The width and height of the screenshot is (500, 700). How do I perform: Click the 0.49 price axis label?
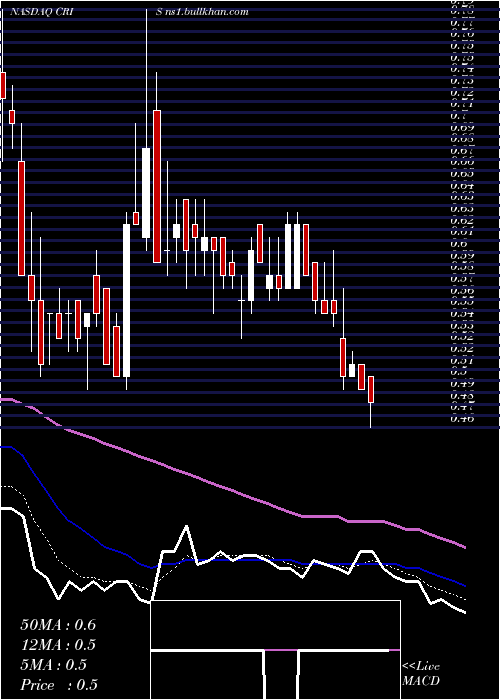(462, 383)
